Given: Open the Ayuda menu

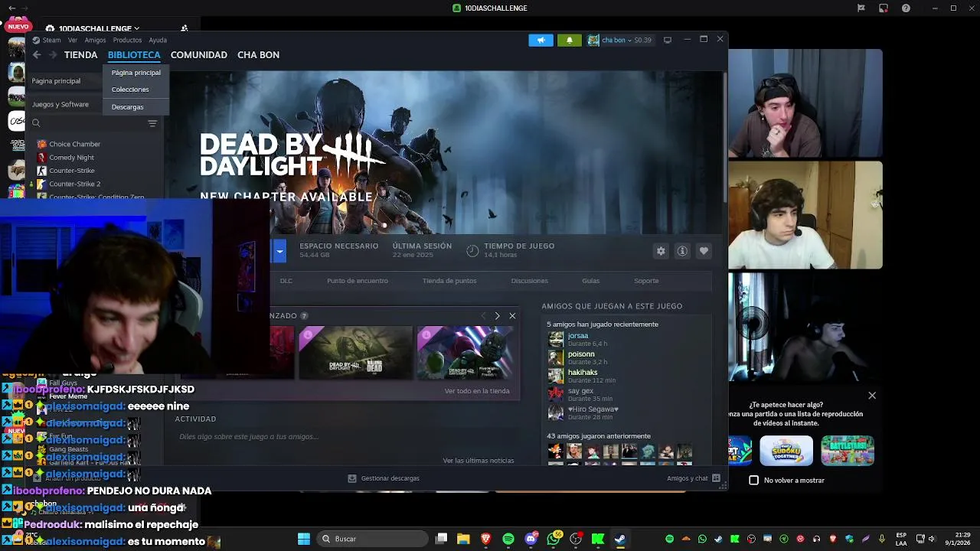Looking at the screenshot, I should coord(158,40).
